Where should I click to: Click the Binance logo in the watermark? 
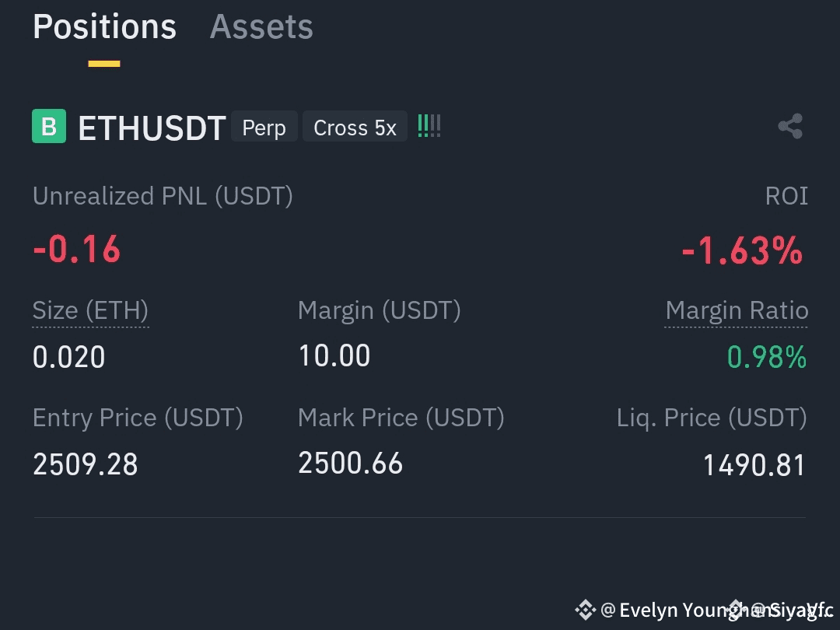click(585, 610)
